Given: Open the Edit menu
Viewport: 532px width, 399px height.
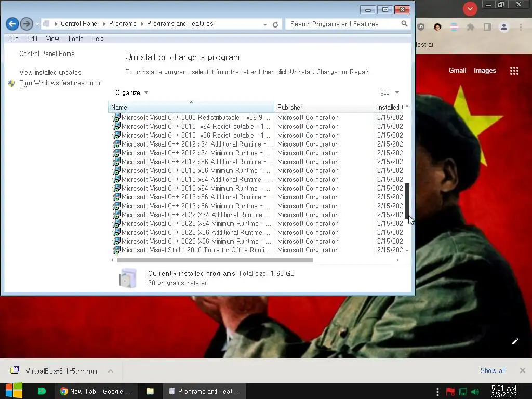Looking at the screenshot, I should click(32, 38).
